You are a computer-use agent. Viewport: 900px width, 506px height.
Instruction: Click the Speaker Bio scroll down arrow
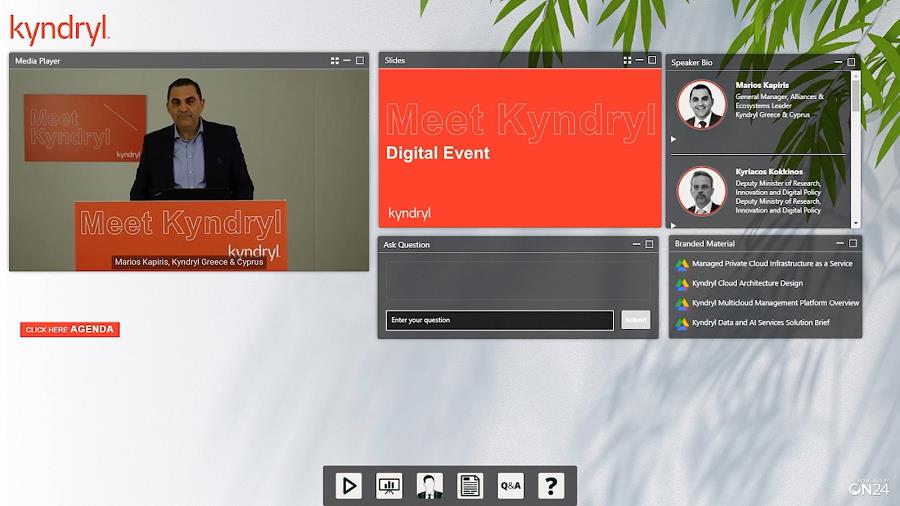click(855, 224)
